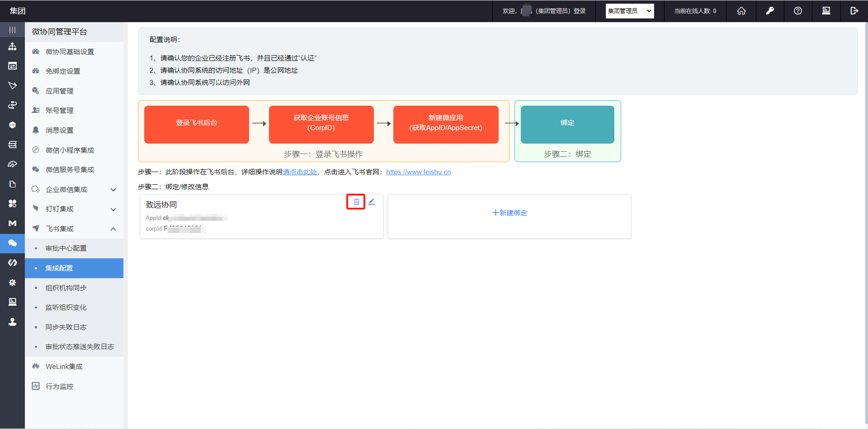Click the code brackets icon in left strip
The width and height of the screenshot is (868, 429).
click(x=12, y=262)
